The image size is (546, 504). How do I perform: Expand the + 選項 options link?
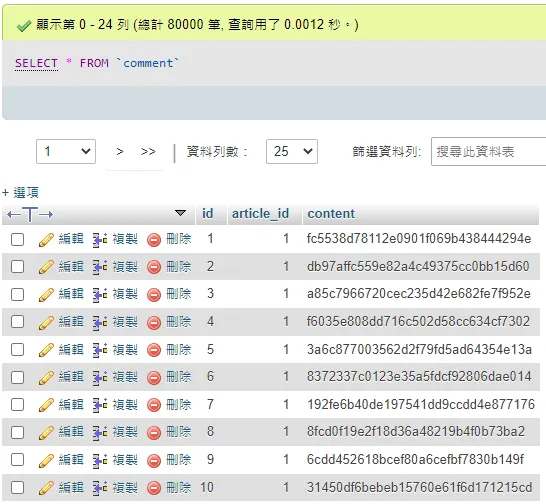(21, 192)
